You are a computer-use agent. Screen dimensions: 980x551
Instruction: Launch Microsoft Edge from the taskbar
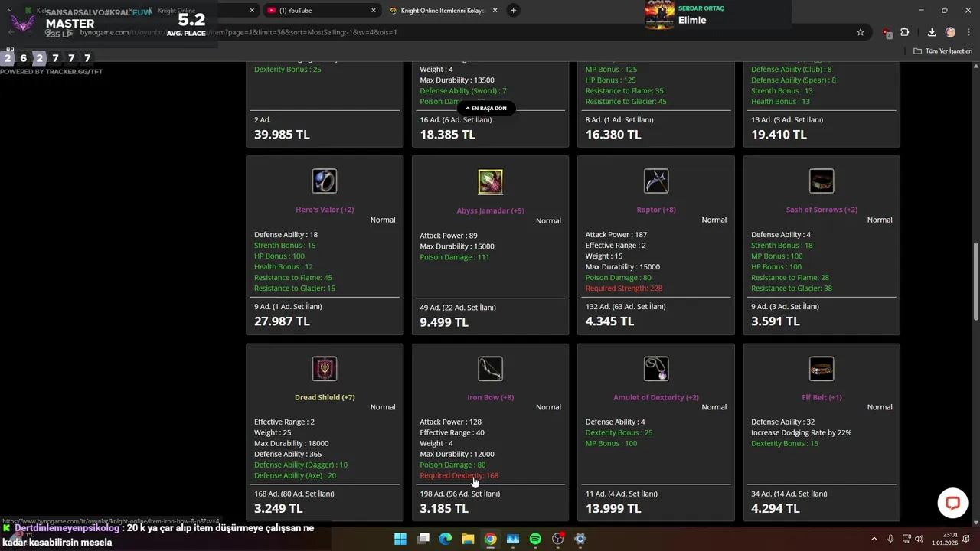click(446, 539)
